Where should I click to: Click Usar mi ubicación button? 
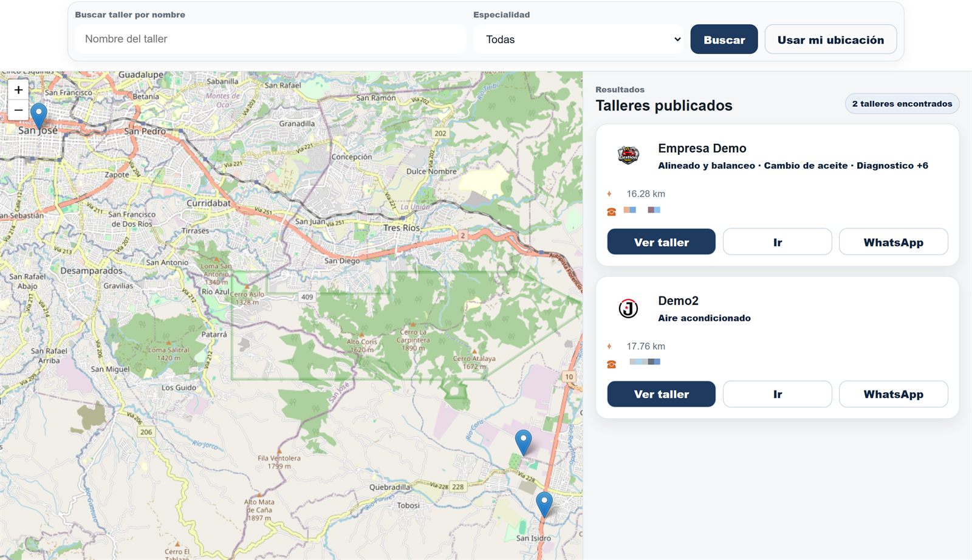coord(830,39)
